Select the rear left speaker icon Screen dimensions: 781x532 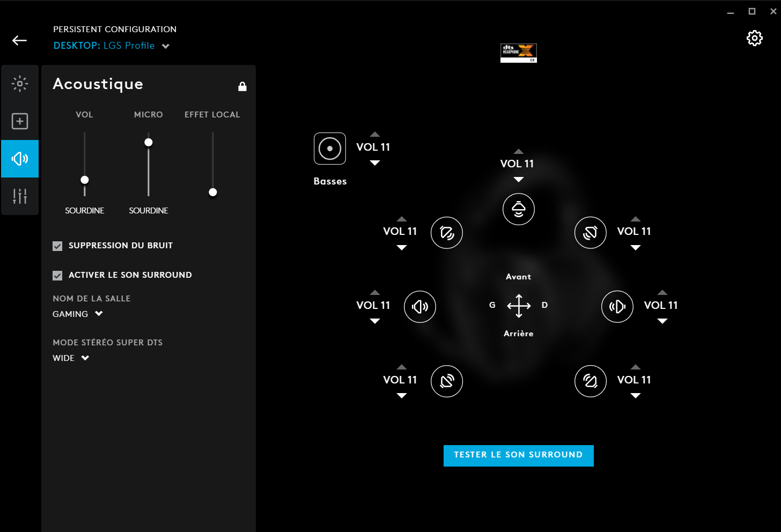click(x=447, y=381)
